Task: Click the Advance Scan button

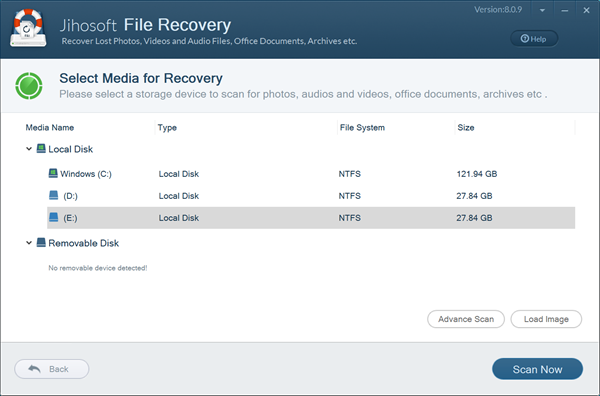Action: (466, 319)
